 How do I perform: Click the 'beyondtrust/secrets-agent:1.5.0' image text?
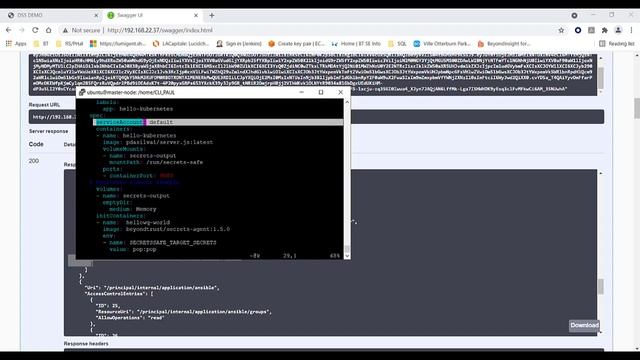pyautogui.click(x=178, y=229)
